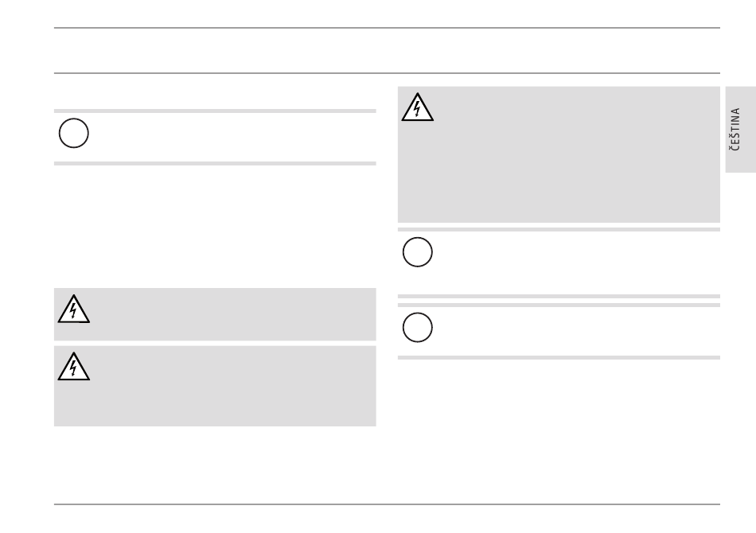
Task: Click the blank header band between the two top rules
Action: click(x=387, y=51)
